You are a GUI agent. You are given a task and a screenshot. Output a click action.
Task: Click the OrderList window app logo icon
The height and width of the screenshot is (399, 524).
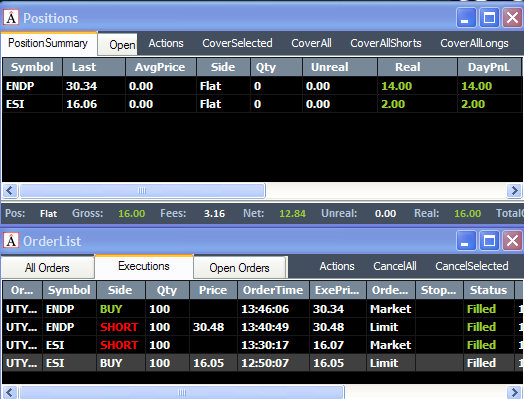[x=11, y=240]
